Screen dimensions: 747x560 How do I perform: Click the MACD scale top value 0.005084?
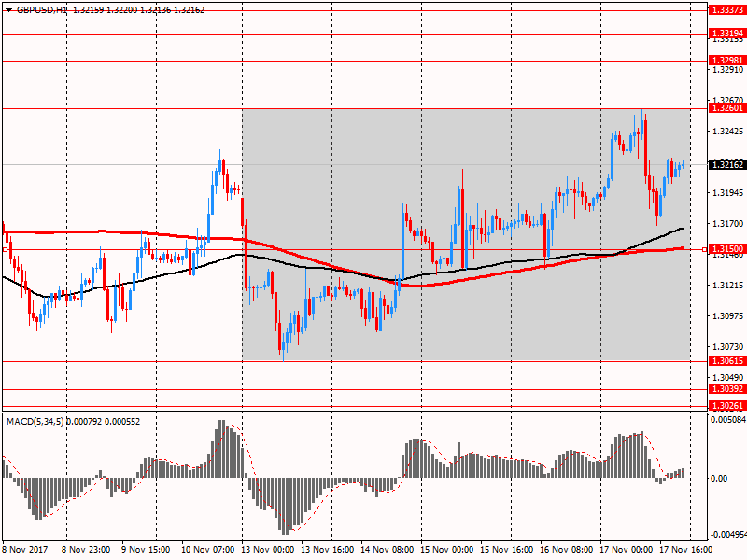[728, 420]
